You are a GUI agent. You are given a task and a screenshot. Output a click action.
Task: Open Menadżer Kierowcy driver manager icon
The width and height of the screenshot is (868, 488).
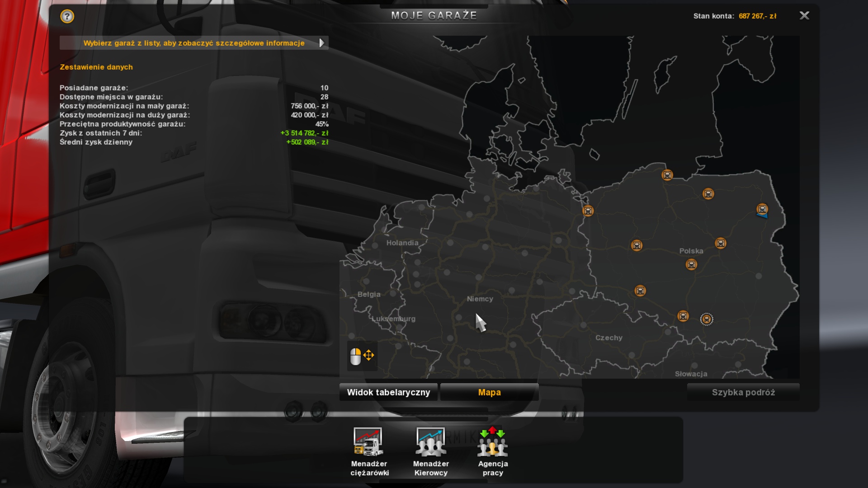point(430,442)
